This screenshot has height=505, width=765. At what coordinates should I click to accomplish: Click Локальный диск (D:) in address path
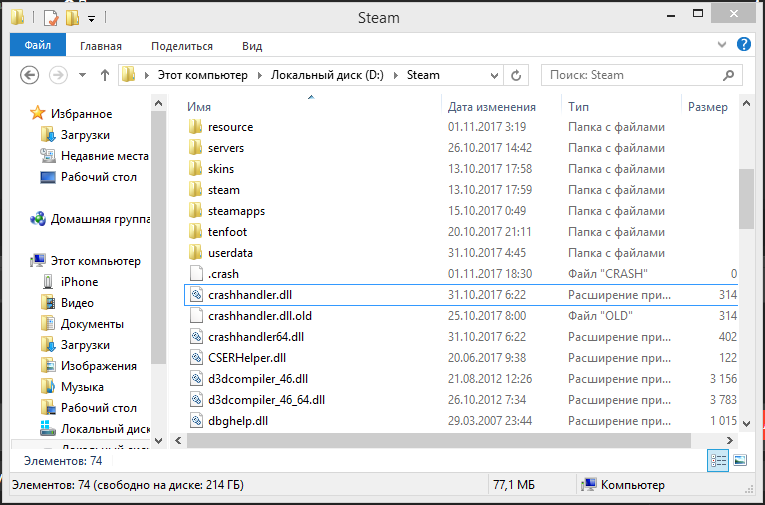tap(327, 75)
